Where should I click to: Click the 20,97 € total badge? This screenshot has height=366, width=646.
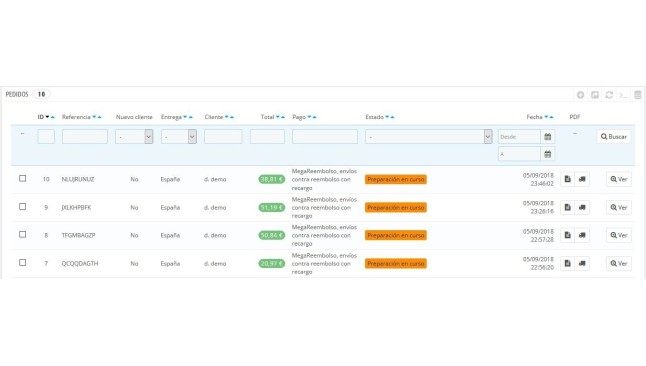(x=272, y=263)
